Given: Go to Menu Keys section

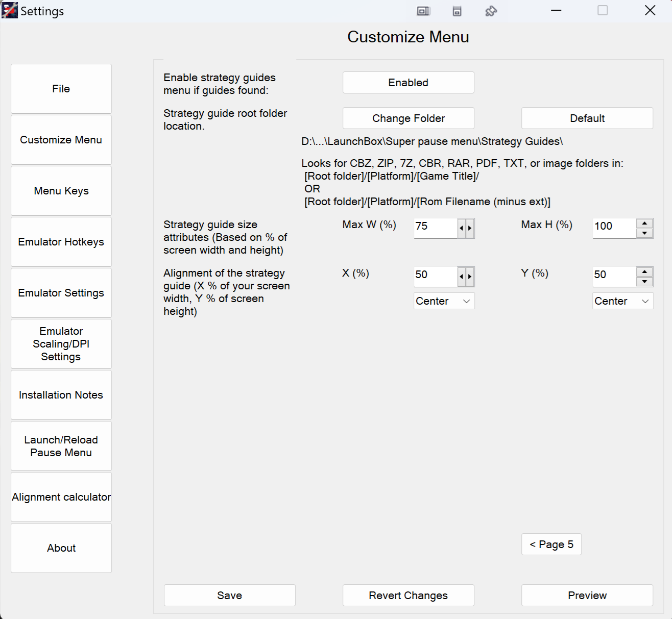Looking at the screenshot, I should 61,191.
